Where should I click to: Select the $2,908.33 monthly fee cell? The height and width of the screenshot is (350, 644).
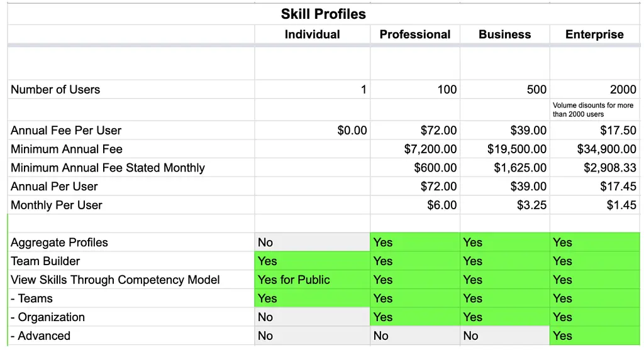tap(595, 168)
